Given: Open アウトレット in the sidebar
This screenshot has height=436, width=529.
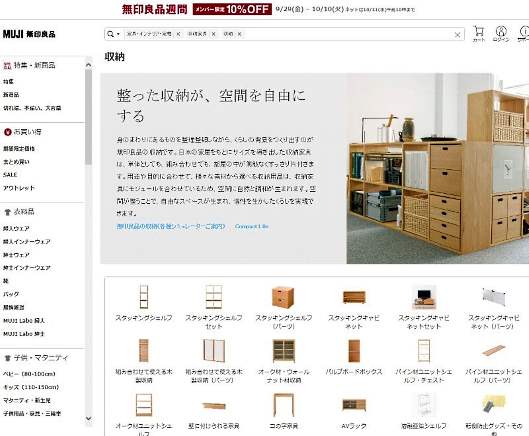Looking at the screenshot, I should [19, 188].
